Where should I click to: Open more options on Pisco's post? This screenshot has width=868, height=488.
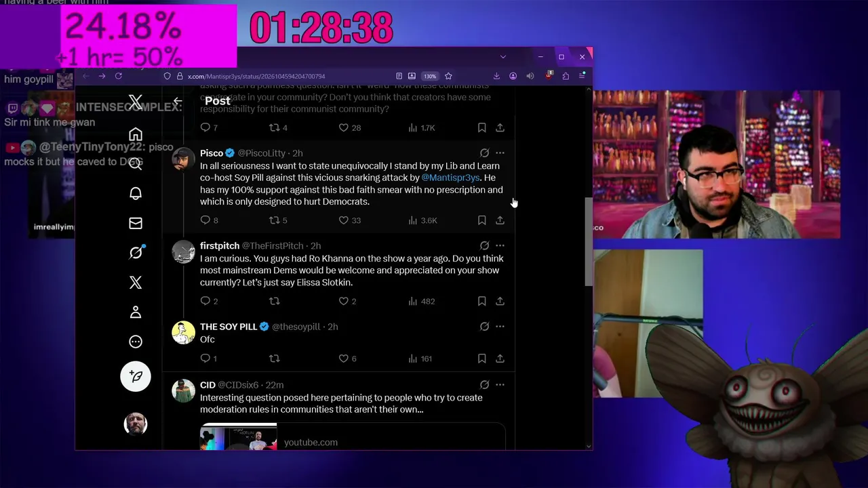point(500,153)
